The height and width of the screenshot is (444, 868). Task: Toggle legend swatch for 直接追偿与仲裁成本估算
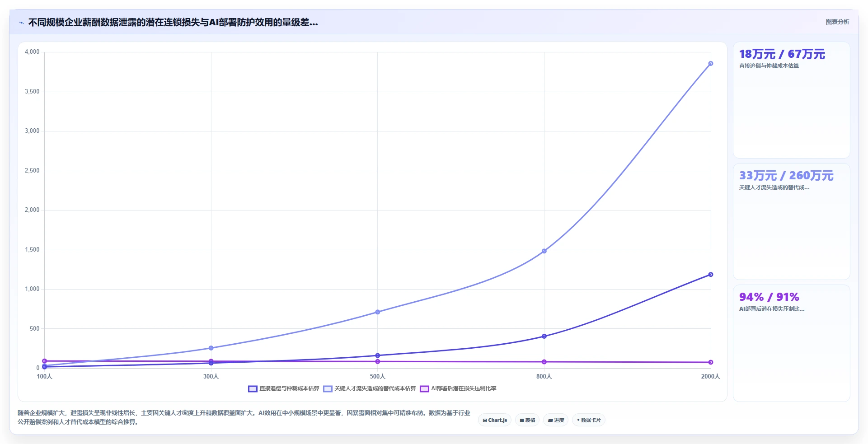tap(253, 388)
